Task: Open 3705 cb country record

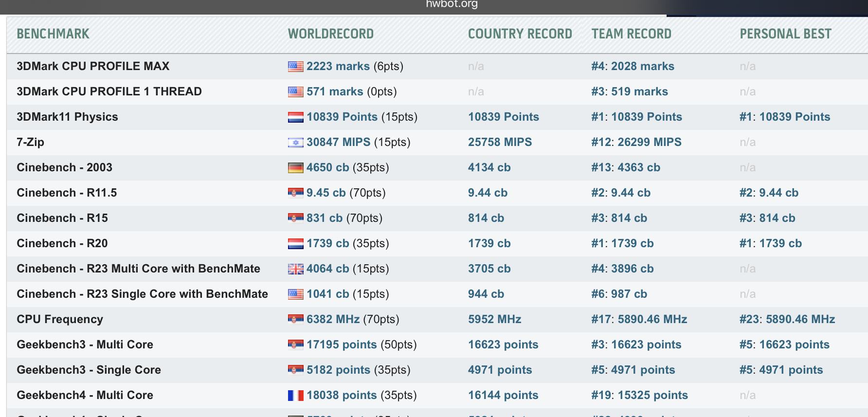Action: click(489, 269)
